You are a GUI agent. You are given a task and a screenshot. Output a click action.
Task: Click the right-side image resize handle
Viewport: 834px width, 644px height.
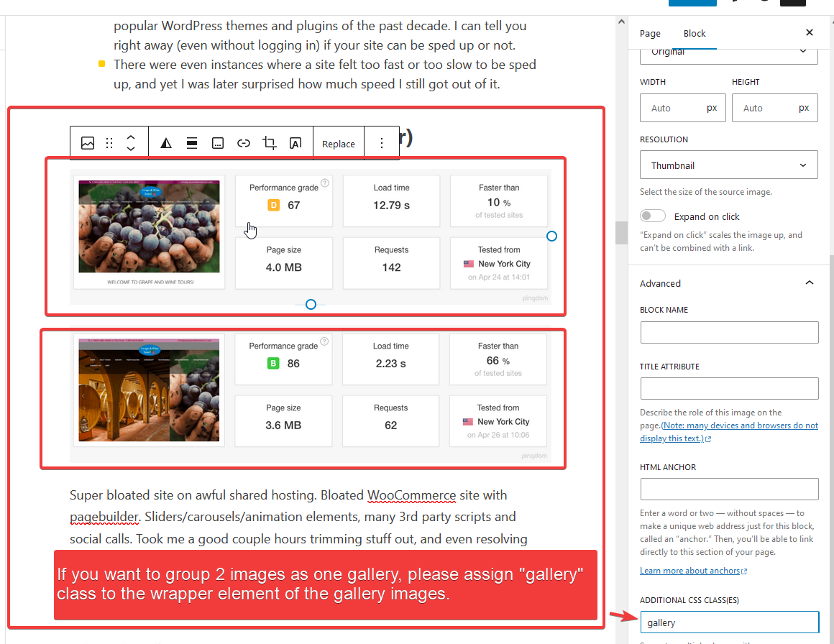551,236
